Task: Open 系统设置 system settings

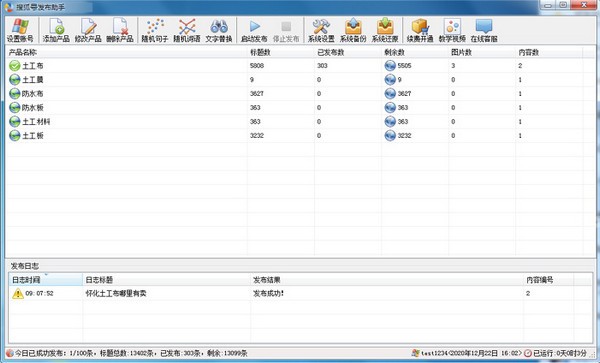Action: coord(321,30)
